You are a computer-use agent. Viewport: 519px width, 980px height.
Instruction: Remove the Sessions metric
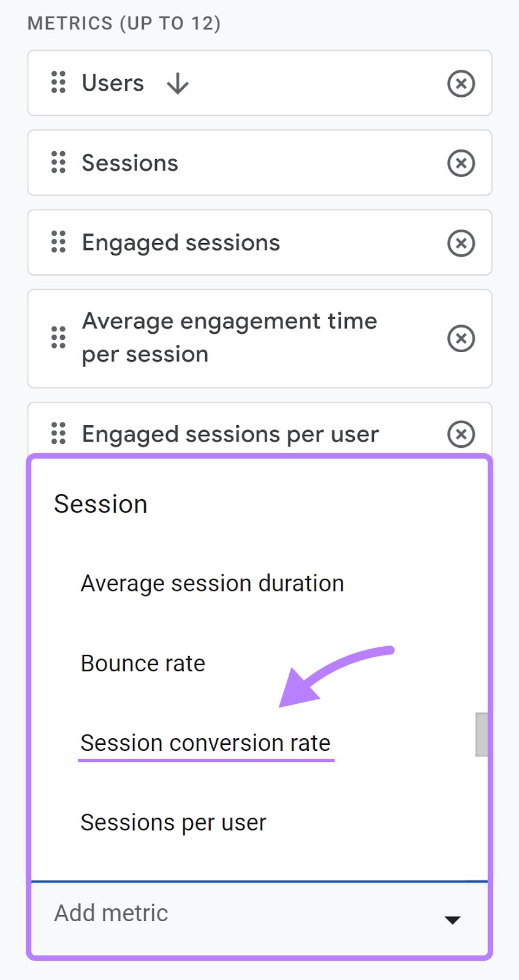click(461, 163)
